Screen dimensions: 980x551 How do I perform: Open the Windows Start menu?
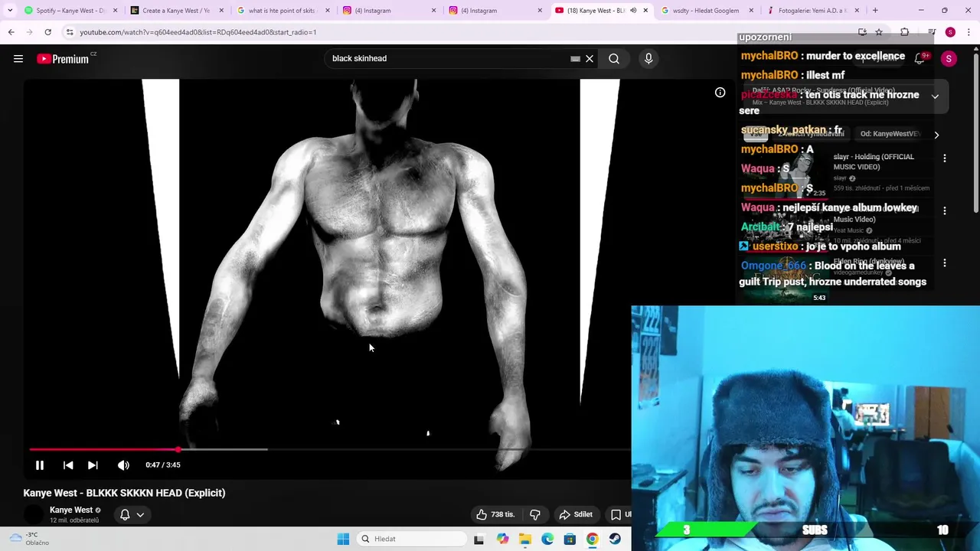pyautogui.click(x=343, y=540)
